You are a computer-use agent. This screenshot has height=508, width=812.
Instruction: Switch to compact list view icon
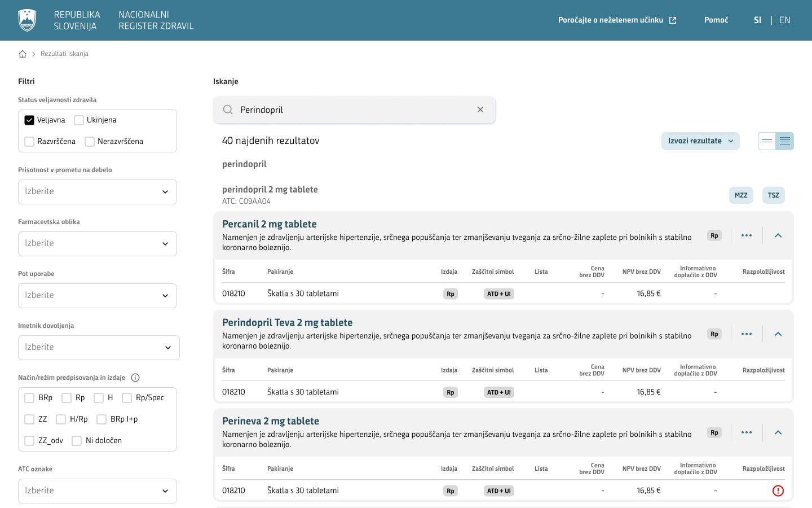click(x=767, y=141)
